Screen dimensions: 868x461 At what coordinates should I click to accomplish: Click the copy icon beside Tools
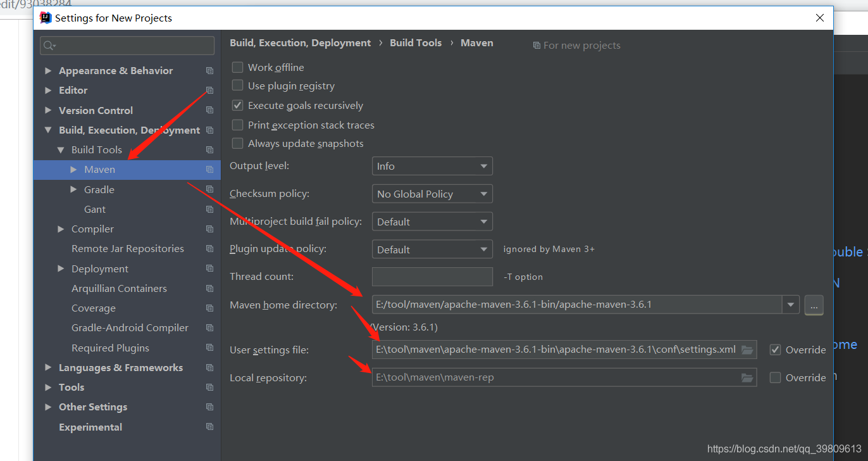tap(209, 388)
